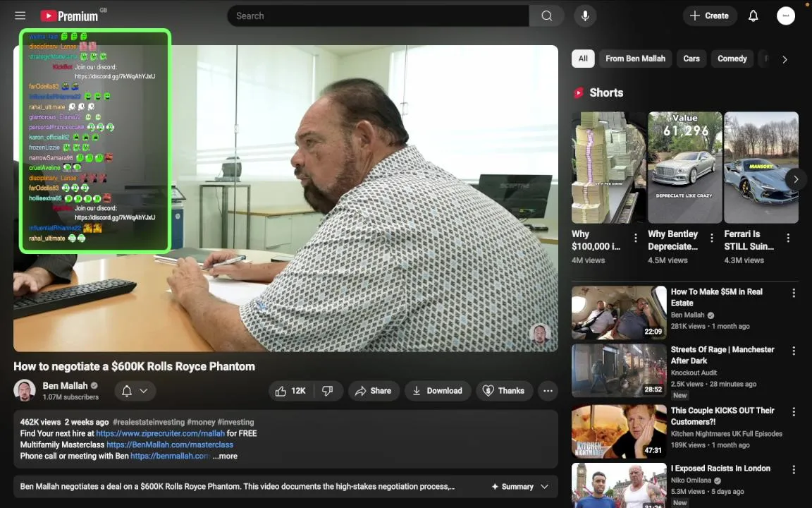Show next Shorts with carousel arrow
The width and height of the screenshot is (812, 508).
click(796, 179)
